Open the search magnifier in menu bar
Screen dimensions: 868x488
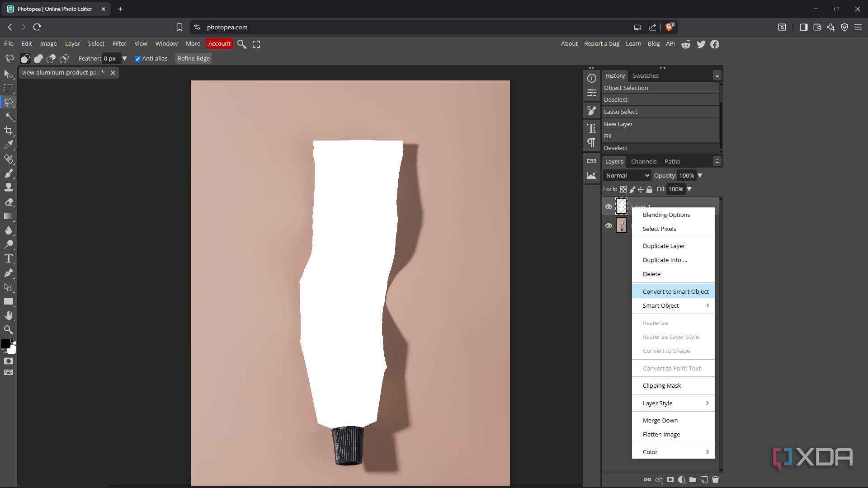[242, 44]
